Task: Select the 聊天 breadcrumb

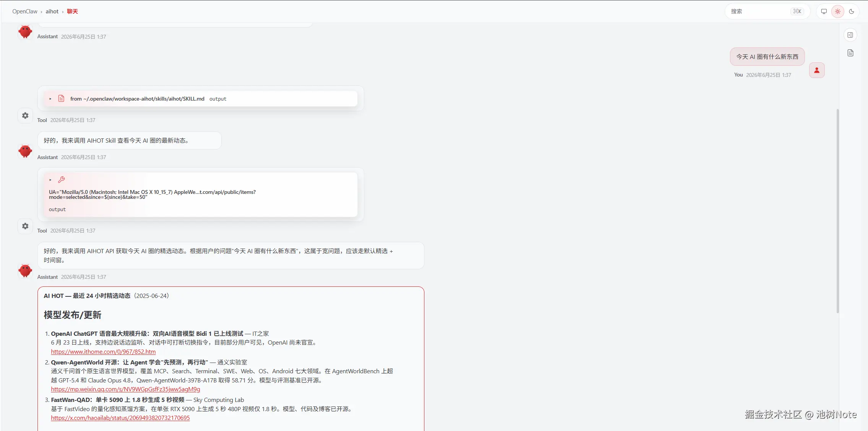Action: (x=72, y=11)
